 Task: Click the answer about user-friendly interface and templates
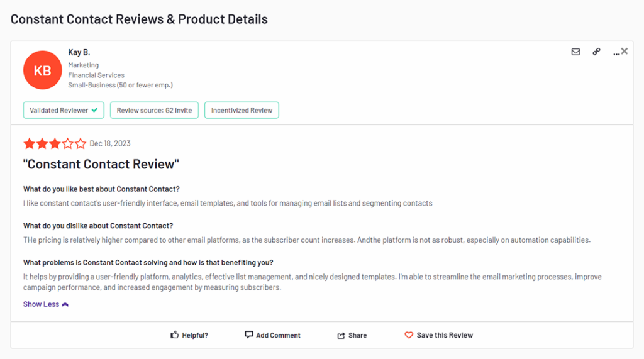click(x=228, y=203)
